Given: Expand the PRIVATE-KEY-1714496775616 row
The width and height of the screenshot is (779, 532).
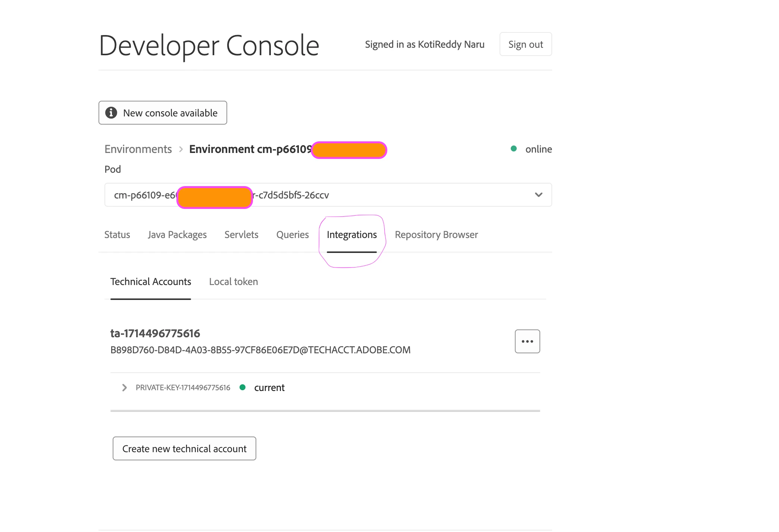Looking at the screenshot, I should coord(125,388).
